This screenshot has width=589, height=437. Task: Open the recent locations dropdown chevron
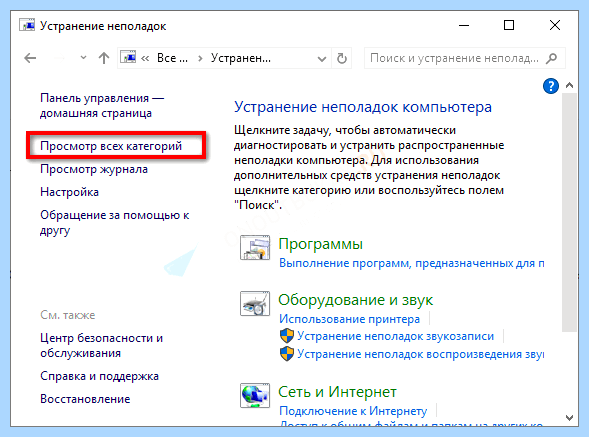coord(83,58)
